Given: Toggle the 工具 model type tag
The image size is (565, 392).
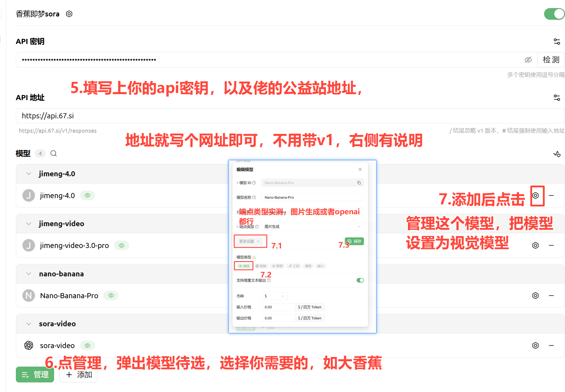Looking at the screenshot, I should coord(294,266).
